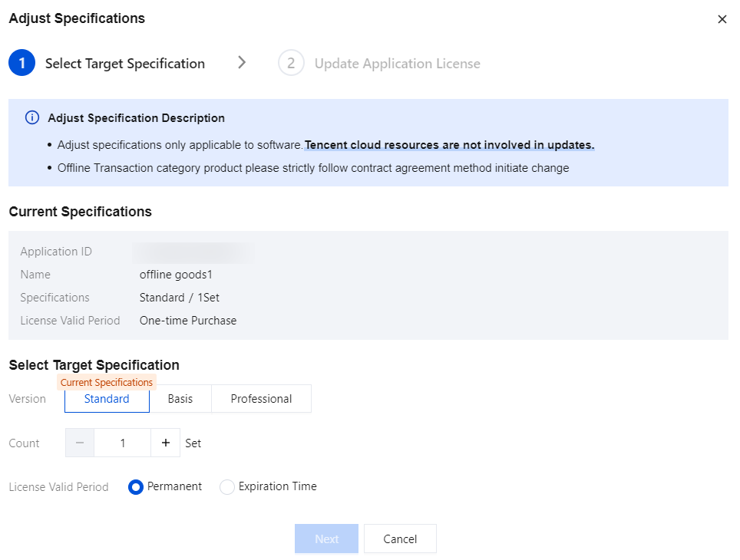Image resolution: width=740 pixels, height=560 pixels.
Task: Select the Expiration Time radio option
Action: [227, 487]
